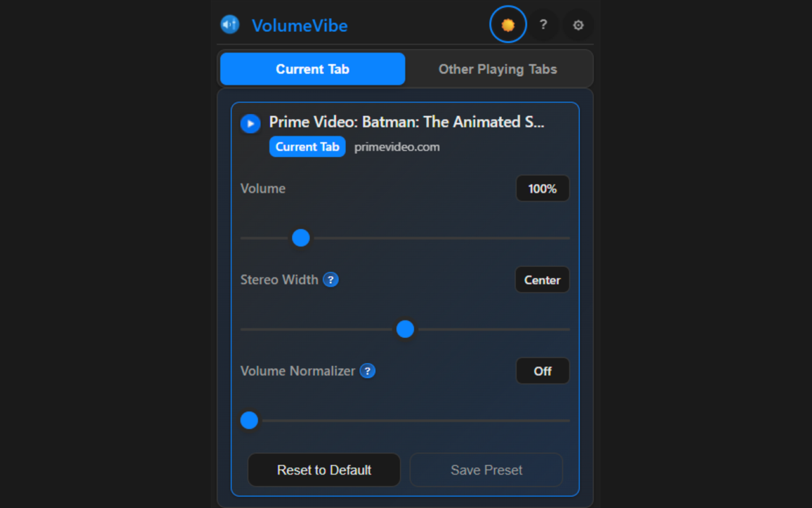Open help via the question mark icon

543,25
